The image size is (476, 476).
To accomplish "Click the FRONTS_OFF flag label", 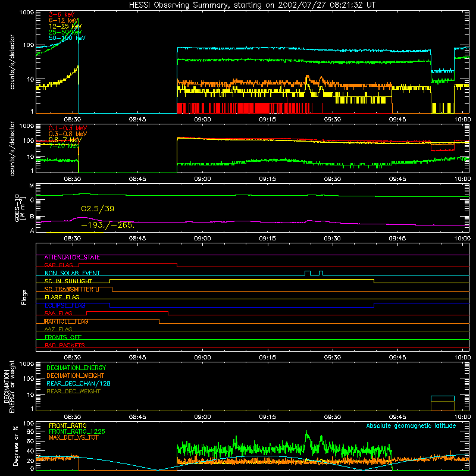I will click(x=63, y=337).
